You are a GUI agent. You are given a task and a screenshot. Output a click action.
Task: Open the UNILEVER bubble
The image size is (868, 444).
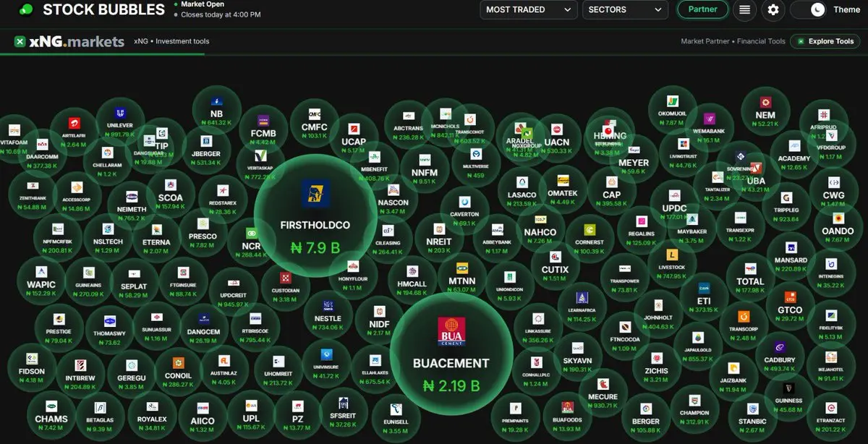coord(119,121)
